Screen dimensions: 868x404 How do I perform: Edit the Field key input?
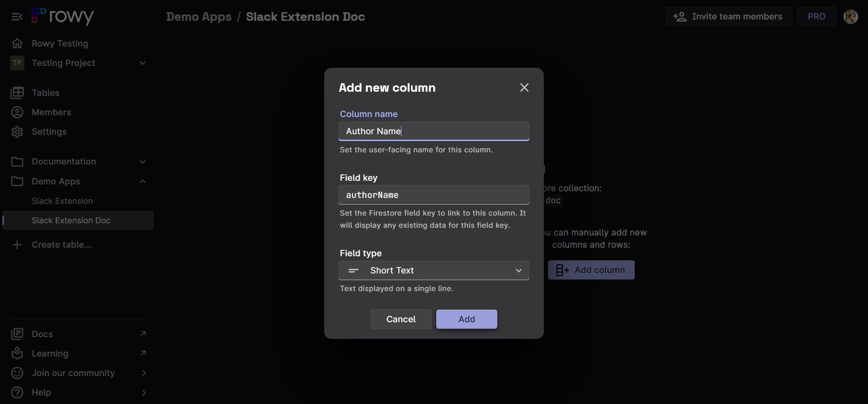click(434, 195)
